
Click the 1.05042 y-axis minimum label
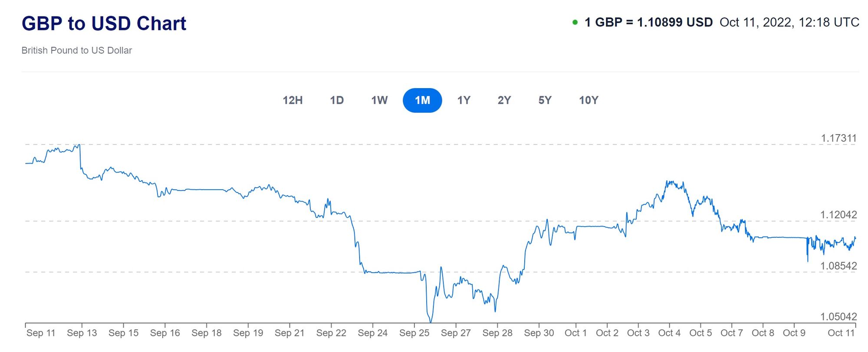tap(838, 317)
